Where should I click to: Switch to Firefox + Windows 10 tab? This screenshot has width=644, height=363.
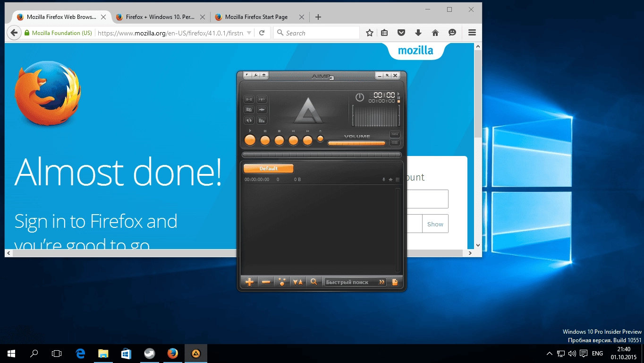(x=160, y=17)
